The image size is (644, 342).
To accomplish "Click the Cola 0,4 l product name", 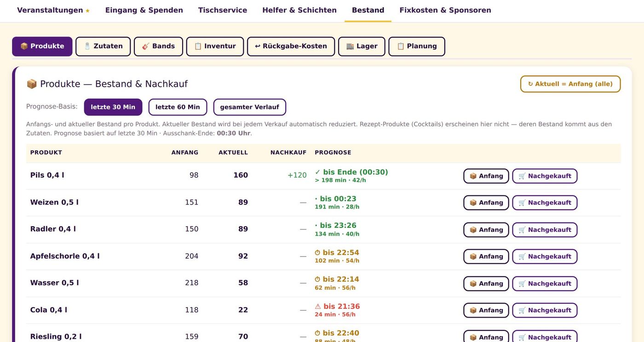I will pyautogui.click(x=49, y=310).
